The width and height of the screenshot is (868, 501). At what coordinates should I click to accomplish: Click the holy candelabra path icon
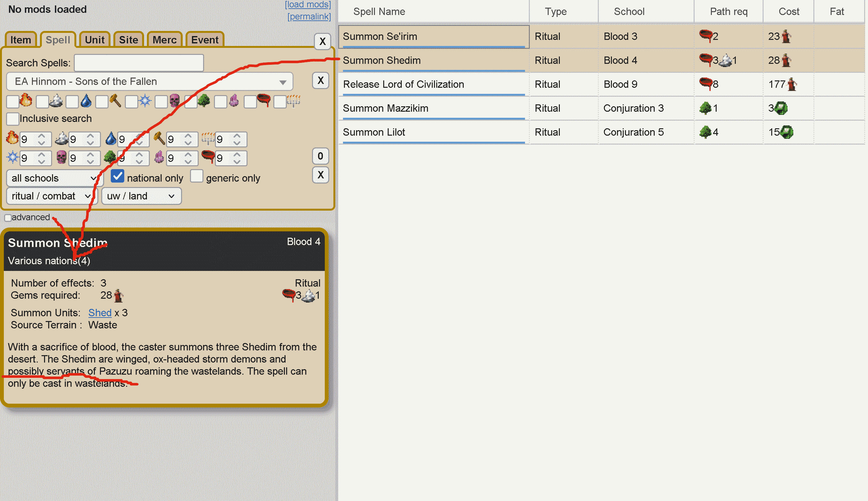293,101
